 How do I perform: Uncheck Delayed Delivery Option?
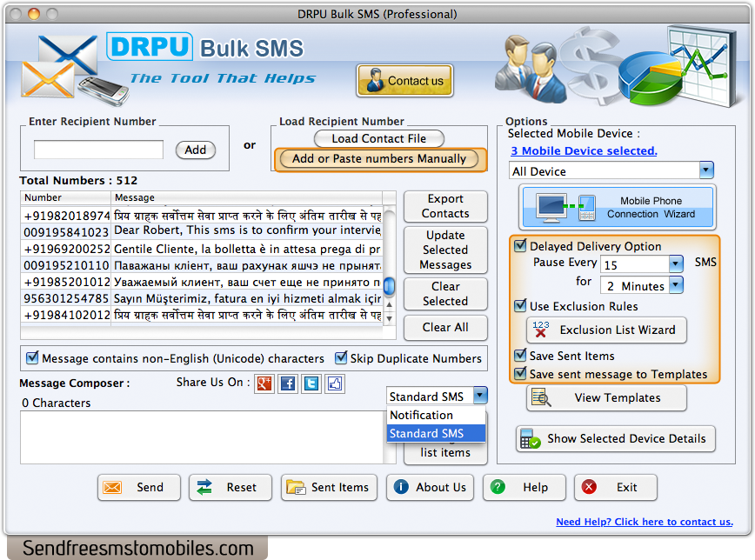pos(520,245)
